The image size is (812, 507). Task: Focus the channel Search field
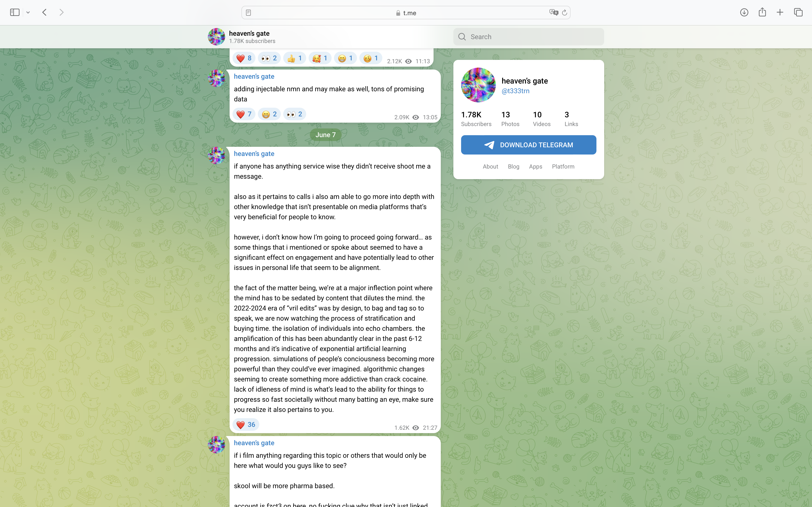tap(529, 36)
